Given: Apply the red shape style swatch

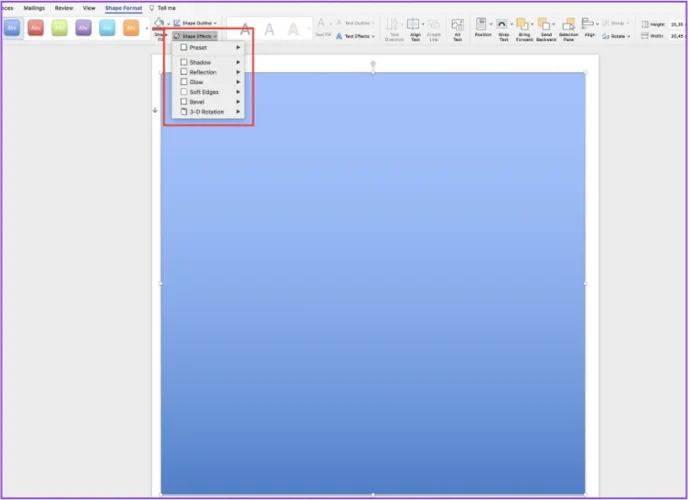Looking at the screenshot, I should point(36,28).
